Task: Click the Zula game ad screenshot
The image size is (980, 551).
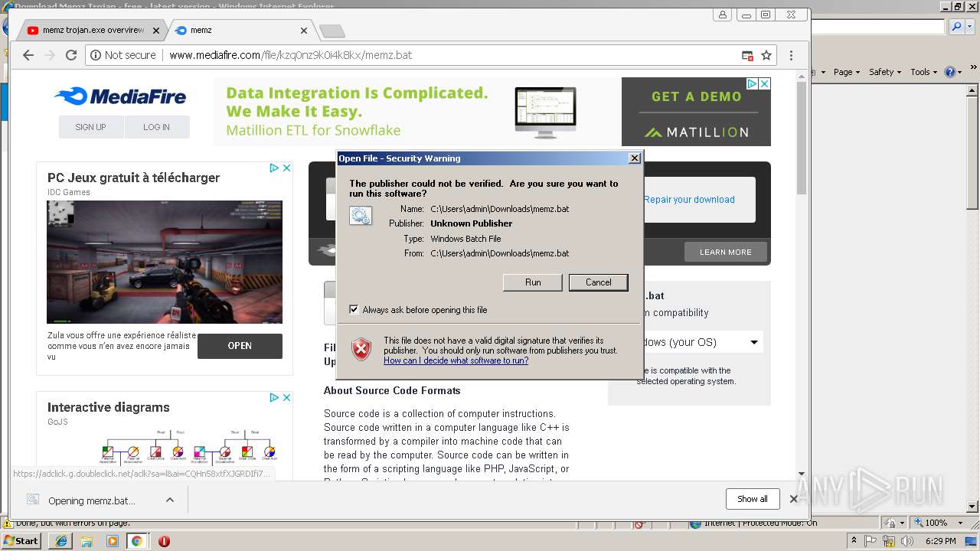Action: point(165,262)
